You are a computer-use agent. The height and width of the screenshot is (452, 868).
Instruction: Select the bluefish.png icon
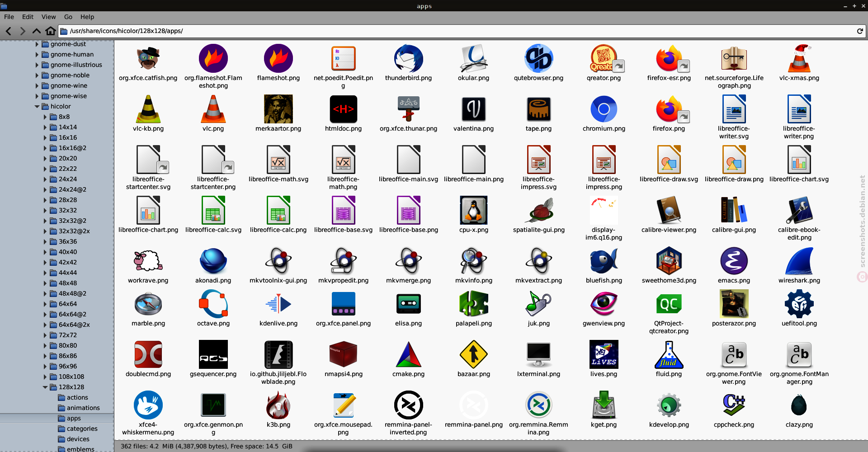[x=604, y=261]
